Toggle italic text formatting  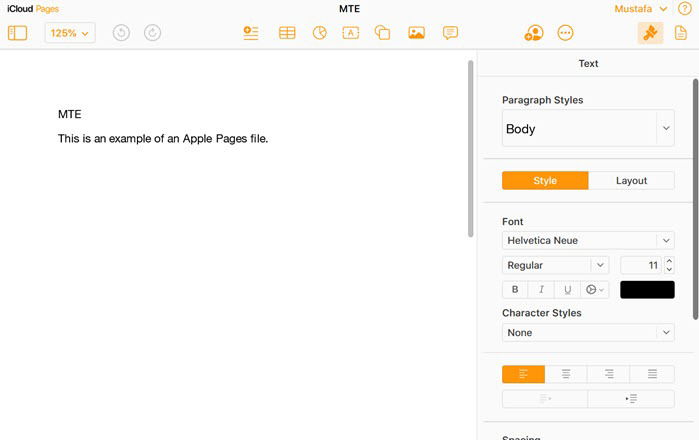pyautogui.click(x=541, y=290)
